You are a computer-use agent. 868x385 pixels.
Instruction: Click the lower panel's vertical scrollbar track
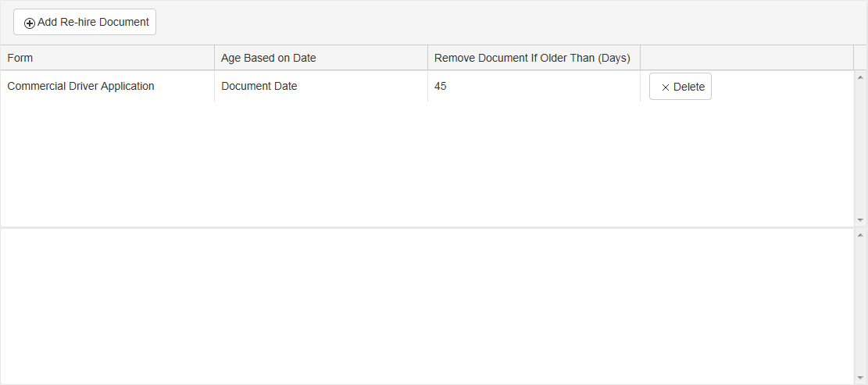coord(860,306)
